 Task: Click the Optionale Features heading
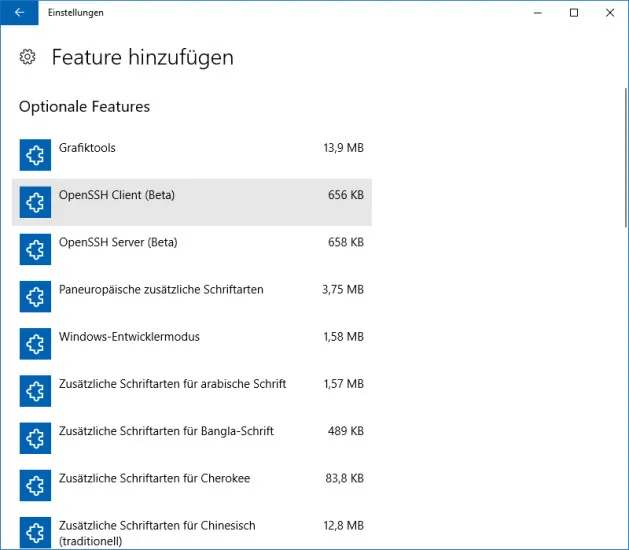pos(84,107)
